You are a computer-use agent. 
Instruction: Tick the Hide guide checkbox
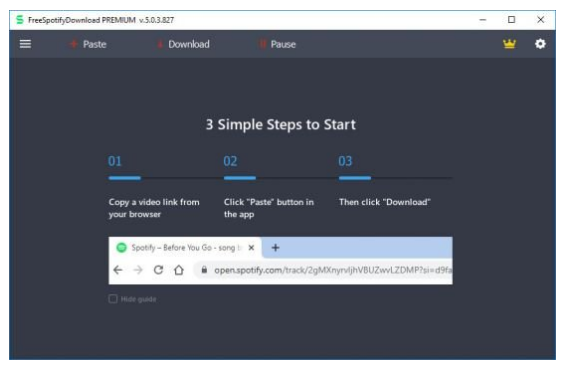click(113, 299)
